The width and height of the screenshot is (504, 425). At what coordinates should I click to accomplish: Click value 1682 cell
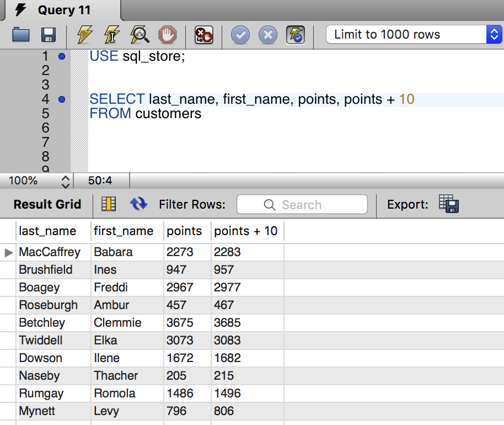point(248,358)
